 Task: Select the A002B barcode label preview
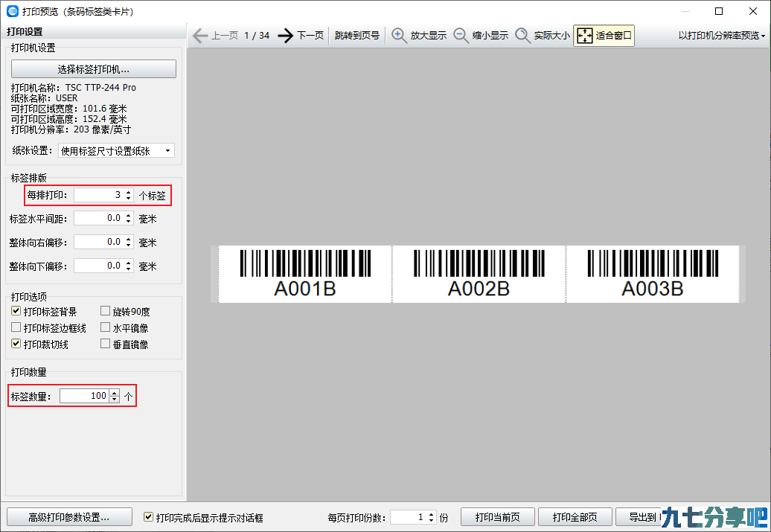(479, 274)
